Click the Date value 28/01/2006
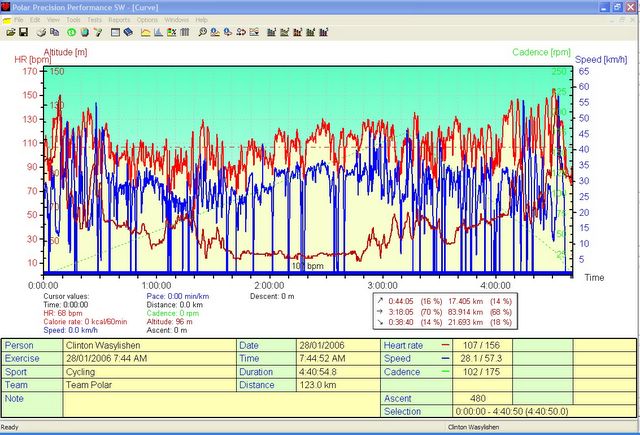 338,345
